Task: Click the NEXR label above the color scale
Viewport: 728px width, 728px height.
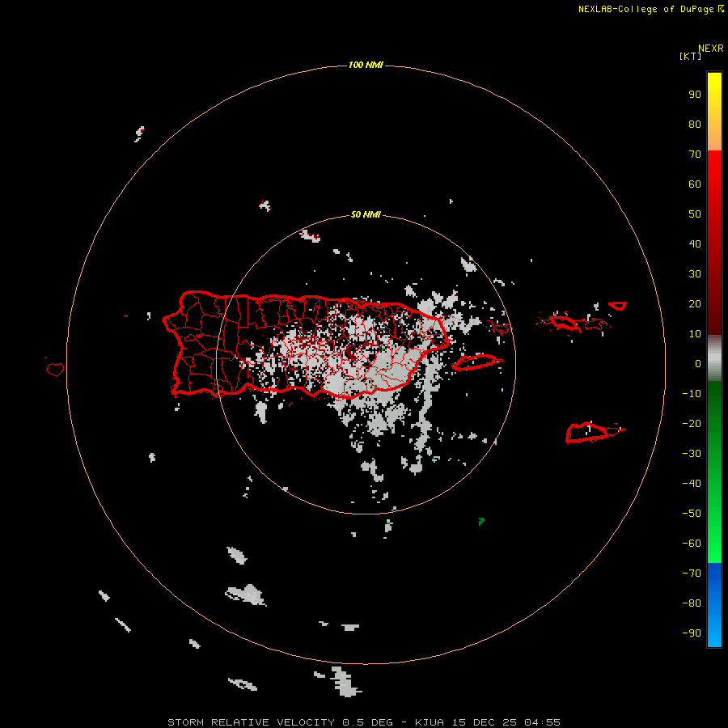Action: 710,49
